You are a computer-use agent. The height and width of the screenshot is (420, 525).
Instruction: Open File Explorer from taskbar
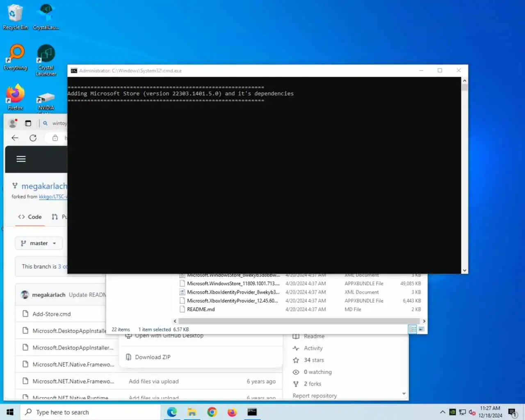click(192, 412)
